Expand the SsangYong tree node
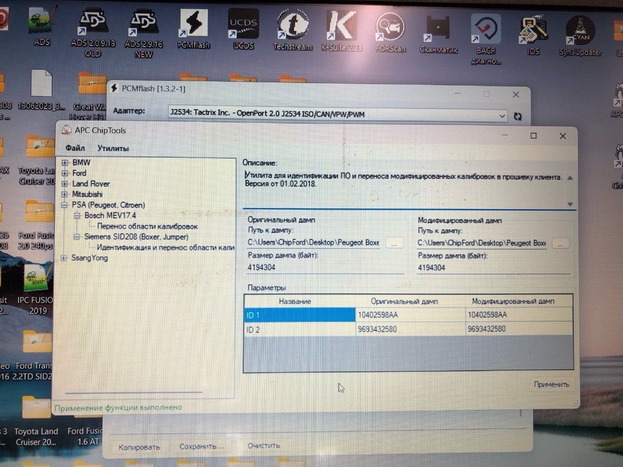 [65, 258]
